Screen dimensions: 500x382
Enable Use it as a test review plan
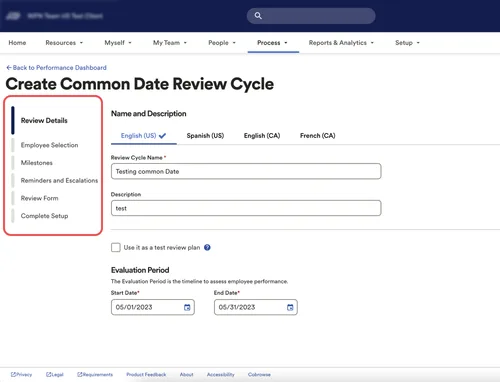[x=116, y=247]
